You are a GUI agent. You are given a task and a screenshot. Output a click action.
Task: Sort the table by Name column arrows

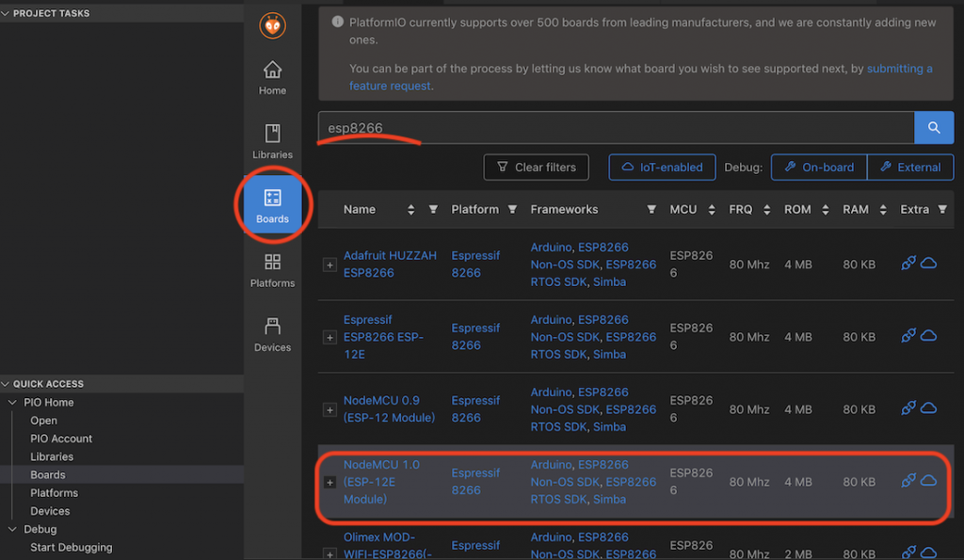[x=410, y=210]
